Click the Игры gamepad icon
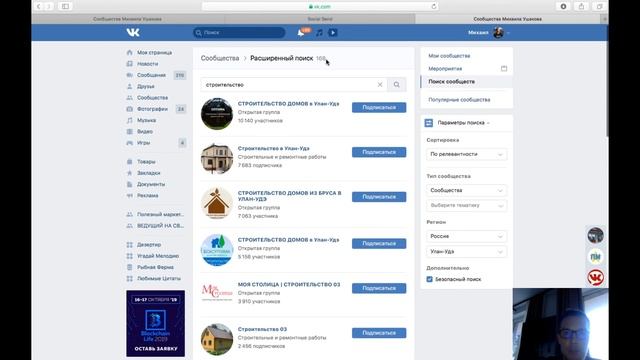Viewport: 640px width, 360px height. pos(129,143)
